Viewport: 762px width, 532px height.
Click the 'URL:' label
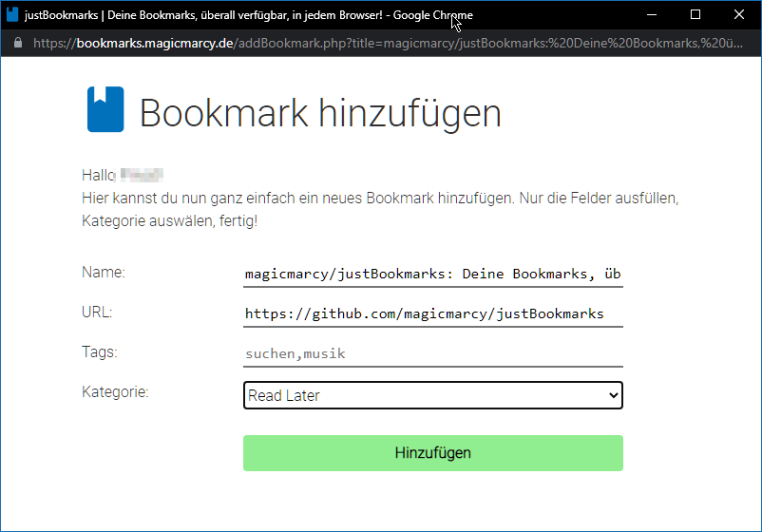[x=97, y=312]
